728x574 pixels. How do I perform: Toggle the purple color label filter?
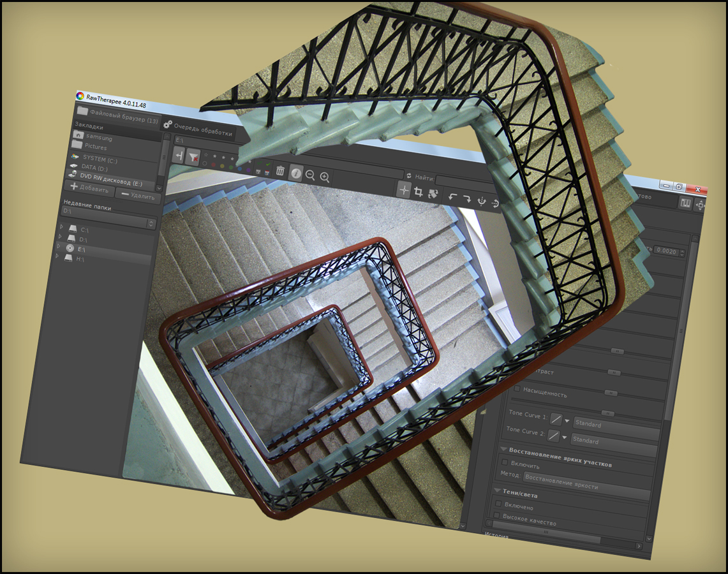pos(248,170)
